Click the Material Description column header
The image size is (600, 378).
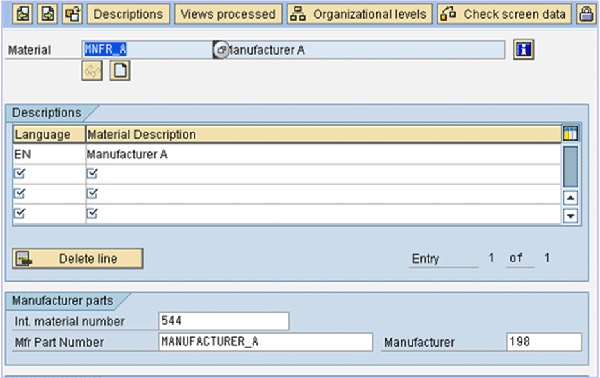point(323,134)
